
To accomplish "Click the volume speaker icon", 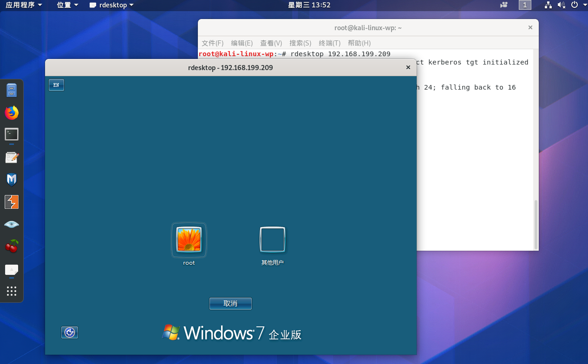I will click(x=561, y=5).
